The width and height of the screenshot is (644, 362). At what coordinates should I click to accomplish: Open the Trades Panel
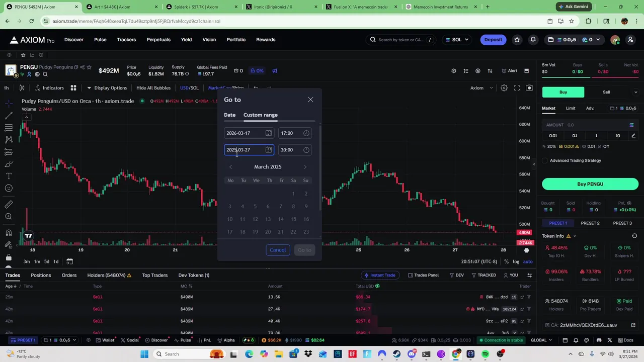(423, 275)
